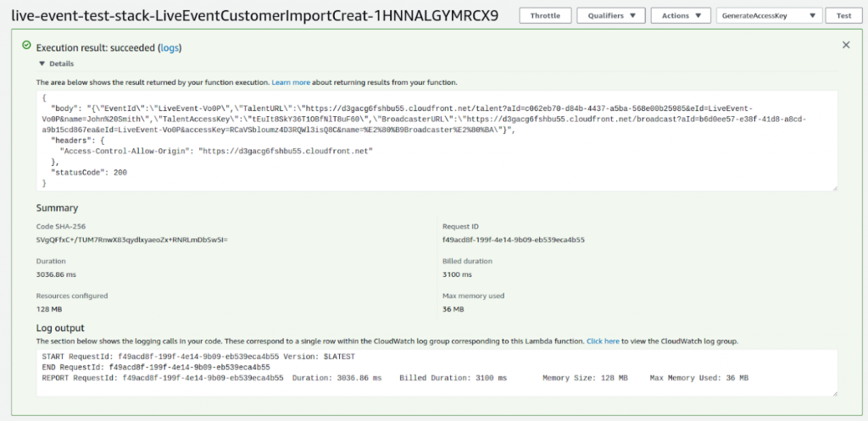868x421 pixels.
Task: Expand the Actions dropdown menu
Action: coord(681,15)
